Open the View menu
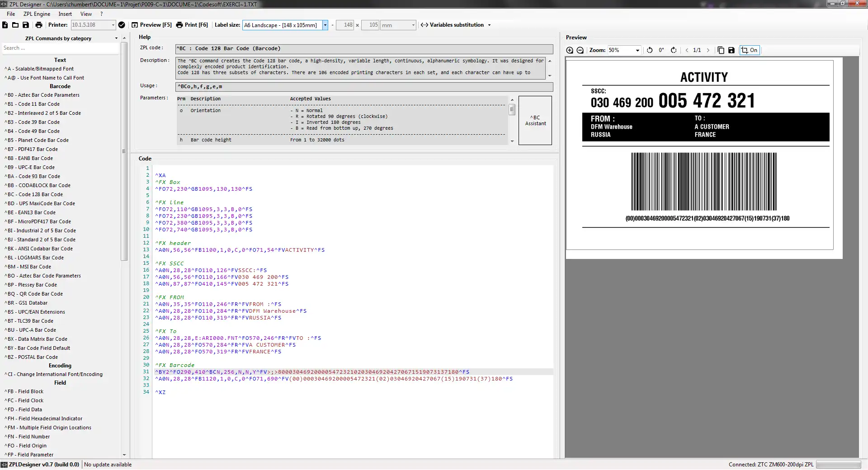The width and height of the screenshot is (868, 470). 86,14
